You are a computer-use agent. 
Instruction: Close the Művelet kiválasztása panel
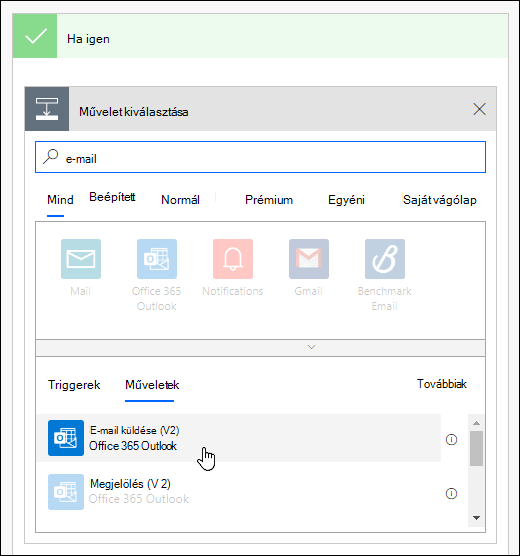pyautogui.click(x=479, y=109)
